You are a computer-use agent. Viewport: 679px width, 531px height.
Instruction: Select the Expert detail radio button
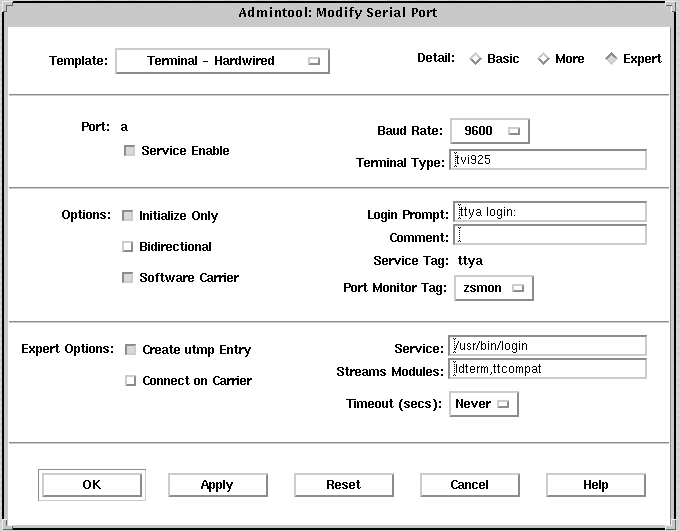pyautogui.click(x=611, y=59)
